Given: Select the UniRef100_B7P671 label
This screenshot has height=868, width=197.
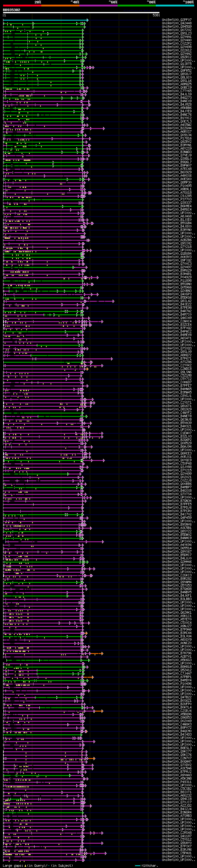Looking at the screenshot, I should pos(177,358).
